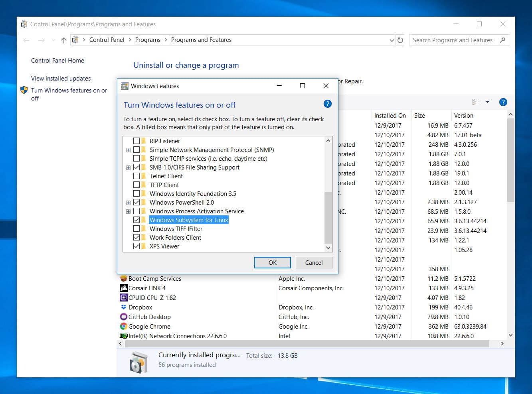
Task: Check Windows Process Activation Service checkbox
Action: click(x=136, y=211)
